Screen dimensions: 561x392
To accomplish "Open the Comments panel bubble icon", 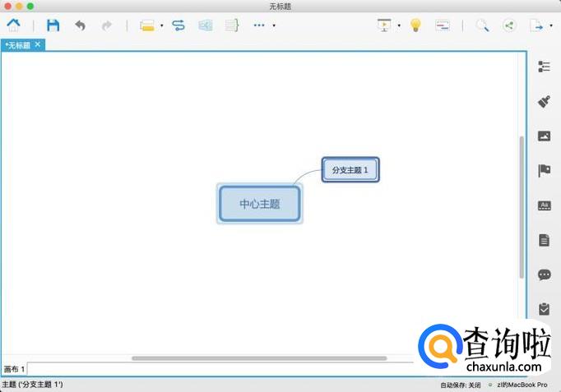I will pos(544,274).
